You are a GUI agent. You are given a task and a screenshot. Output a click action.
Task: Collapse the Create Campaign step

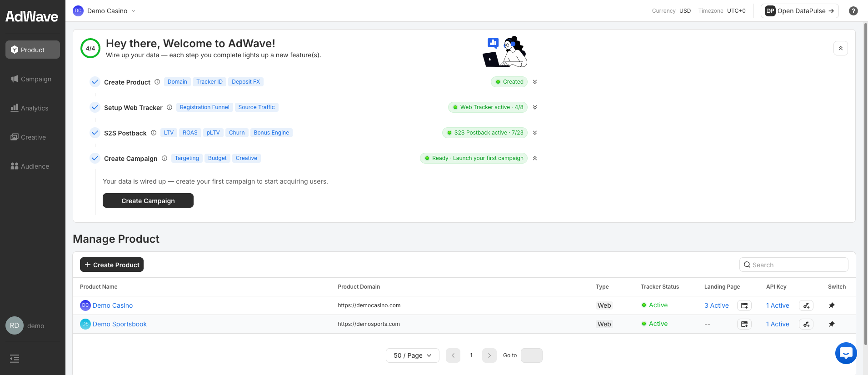coord(535,158)
